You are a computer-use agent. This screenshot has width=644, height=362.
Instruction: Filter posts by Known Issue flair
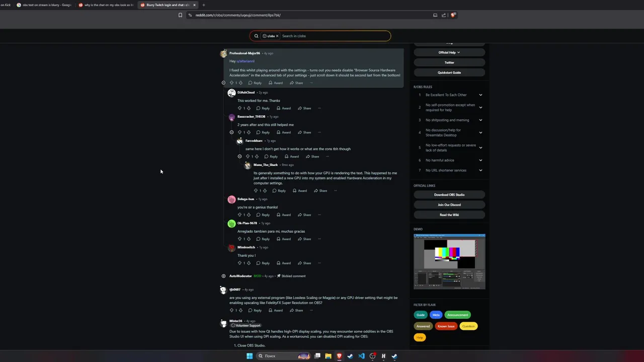tap(446, 326)
